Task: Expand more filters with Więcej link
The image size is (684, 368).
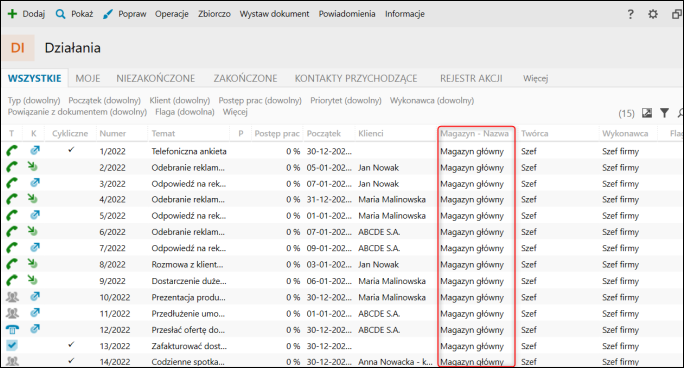Action: tap(235, 112)
